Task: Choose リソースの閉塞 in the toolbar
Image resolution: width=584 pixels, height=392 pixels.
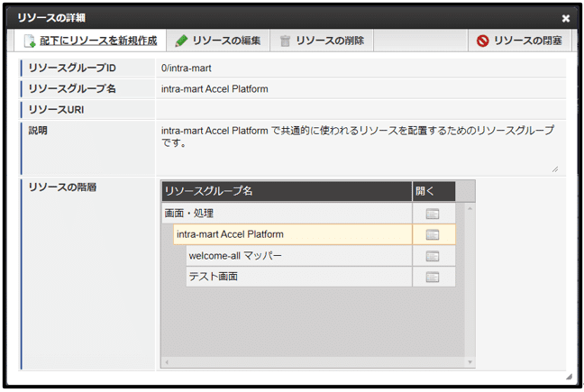Action: tap(519, 41)
